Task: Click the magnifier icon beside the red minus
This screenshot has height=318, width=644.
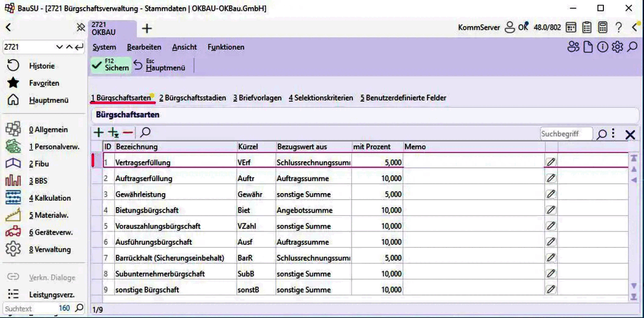Action: point(146,132)
